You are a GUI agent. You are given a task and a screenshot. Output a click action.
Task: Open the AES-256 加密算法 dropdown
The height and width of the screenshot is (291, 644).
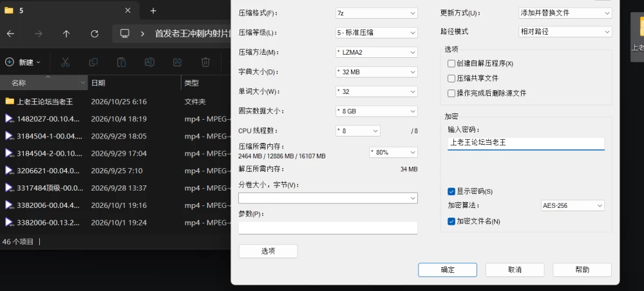coord(573,205)
